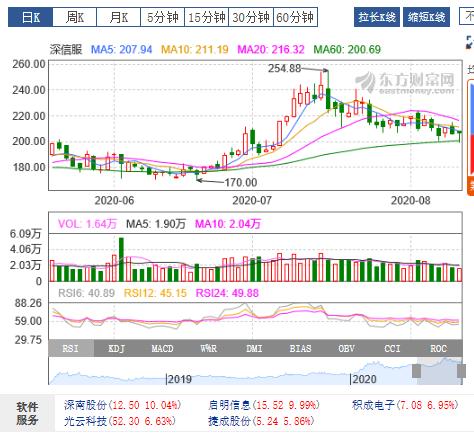Click the 缩短K线 button
The height and width of the screenshot is (439, 474).
pos(426,17)
